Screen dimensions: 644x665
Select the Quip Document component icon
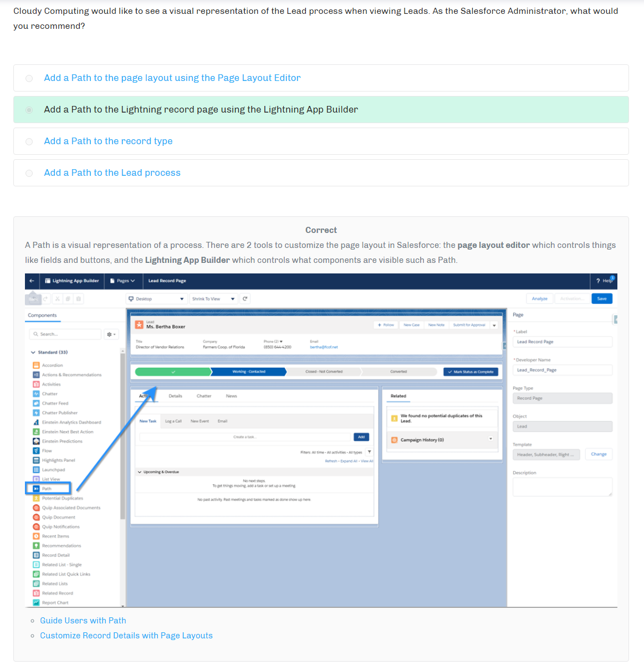[36, 517]
